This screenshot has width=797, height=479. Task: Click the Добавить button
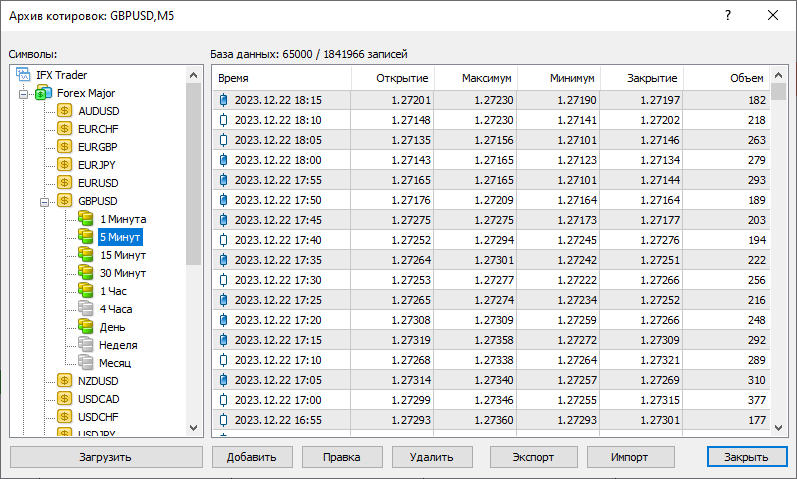252,457
